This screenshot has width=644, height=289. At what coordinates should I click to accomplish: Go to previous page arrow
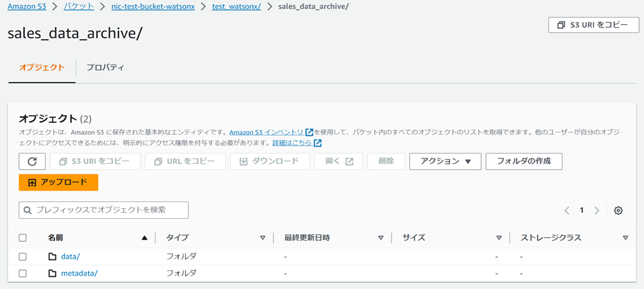(567, 210)
